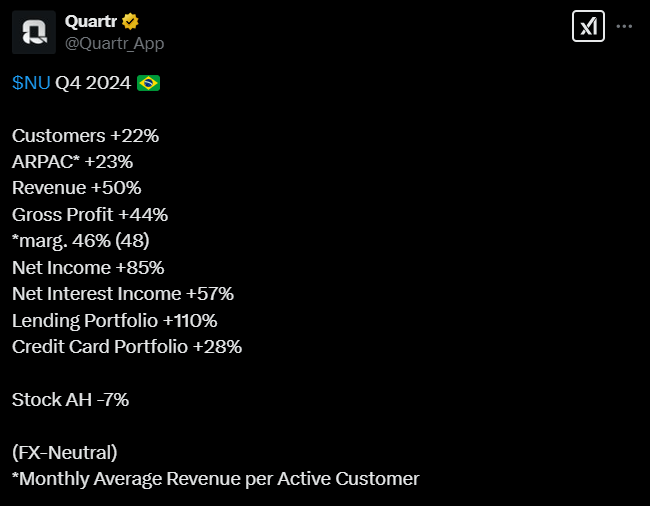
Task: Open the @Quartr_App handle link
Action: tap(114, 43)
